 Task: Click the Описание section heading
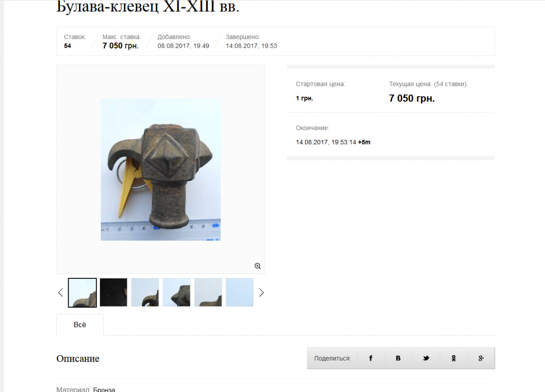[x=78, y=359]
